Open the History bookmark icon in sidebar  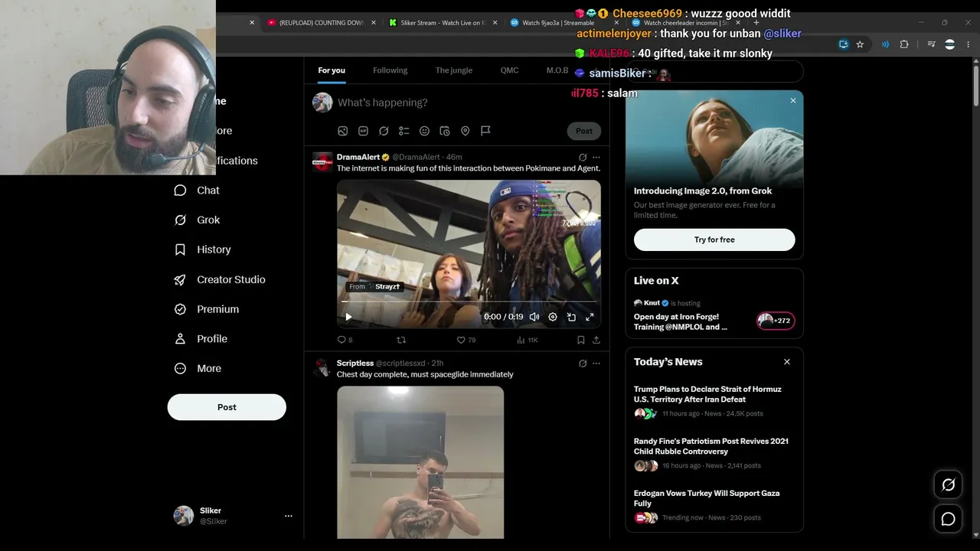[x=180, y=249]
